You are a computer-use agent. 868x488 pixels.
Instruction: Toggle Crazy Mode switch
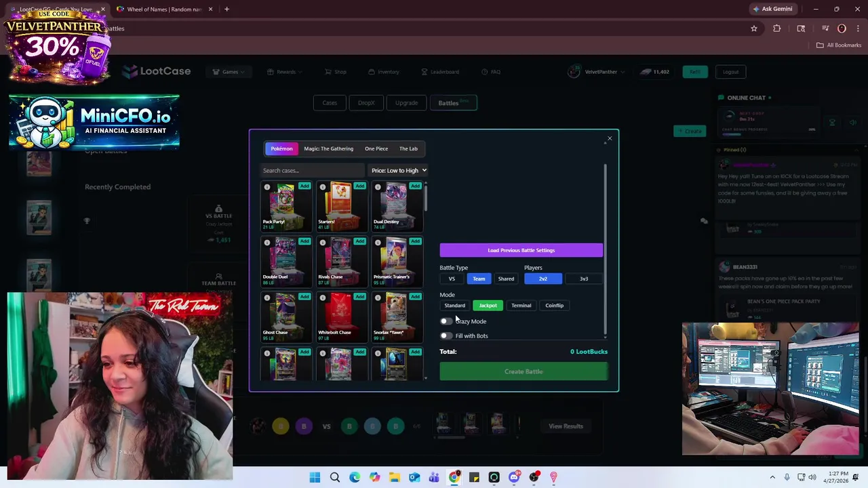pyautogui.click(x=446, y=321)
